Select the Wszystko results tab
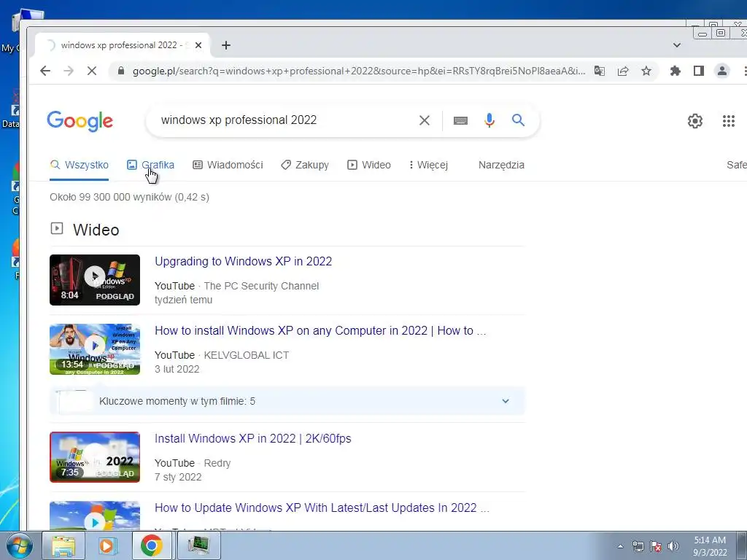Viewport: 747px width, 560px height. point(79,165)
